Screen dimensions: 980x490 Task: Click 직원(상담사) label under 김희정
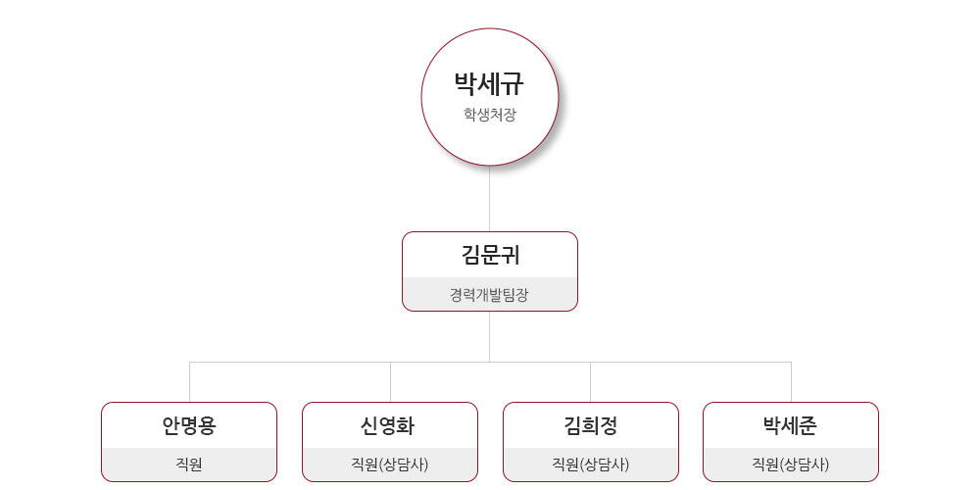(591, 465)
